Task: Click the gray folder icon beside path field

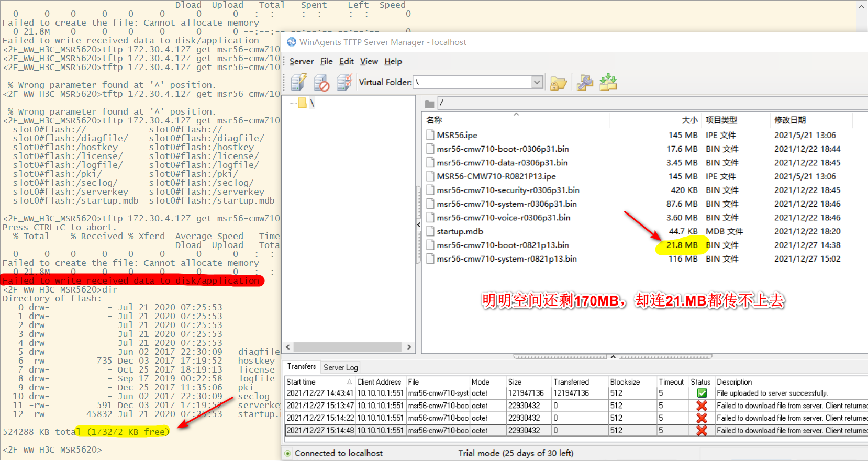Action: point(429,104)
